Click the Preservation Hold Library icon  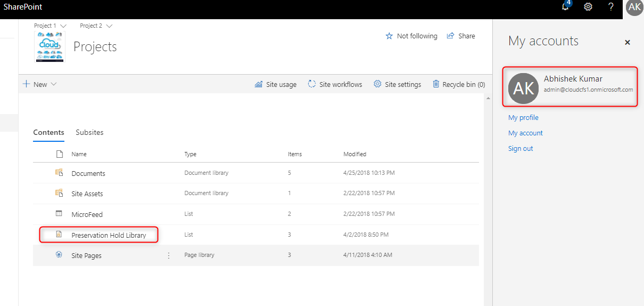59,235
